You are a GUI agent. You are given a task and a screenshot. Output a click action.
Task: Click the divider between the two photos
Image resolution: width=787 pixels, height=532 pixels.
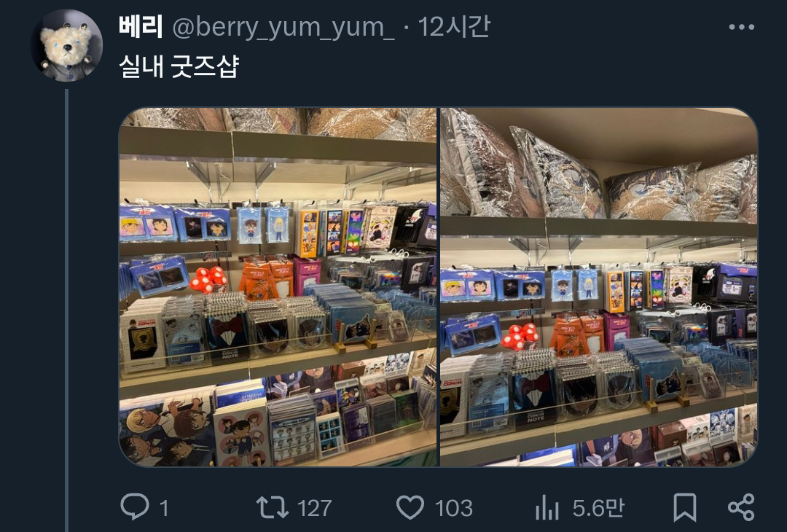(x=439, y=287)
